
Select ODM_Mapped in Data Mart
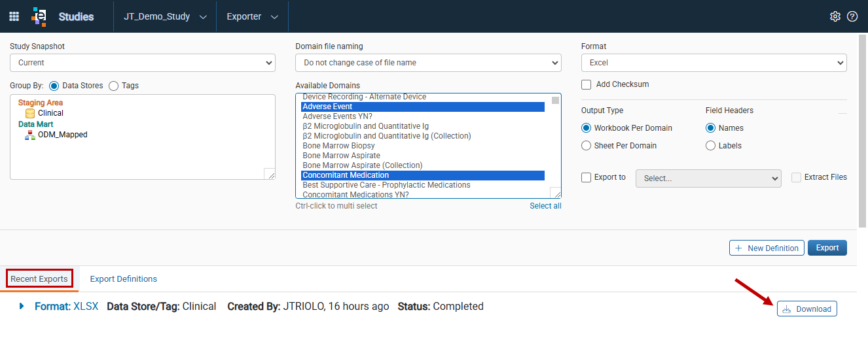tap(62, 135)
